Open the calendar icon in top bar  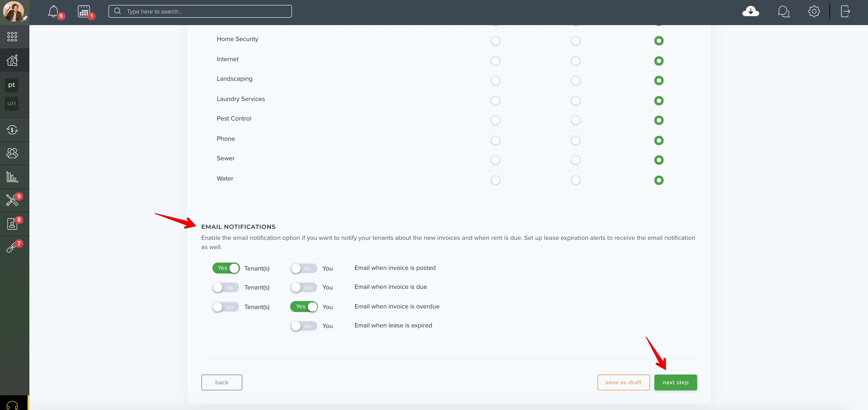(x=84, y=11)
